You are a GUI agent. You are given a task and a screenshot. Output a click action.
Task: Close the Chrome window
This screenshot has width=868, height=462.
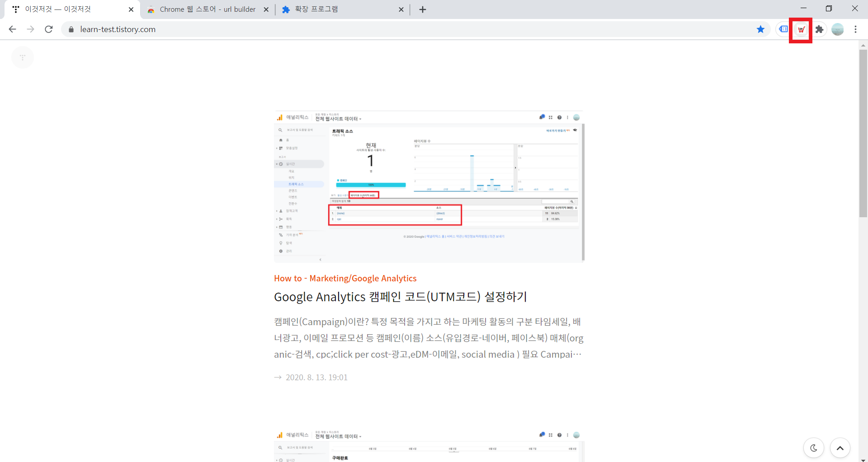pyautogui.click(x=855, y=9)
